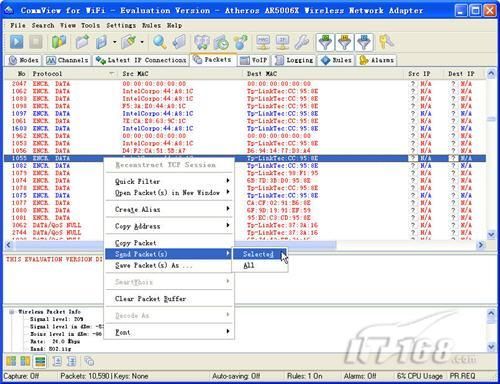Switch to the Alarms tab
500x384 pixels.
[376, 60]
